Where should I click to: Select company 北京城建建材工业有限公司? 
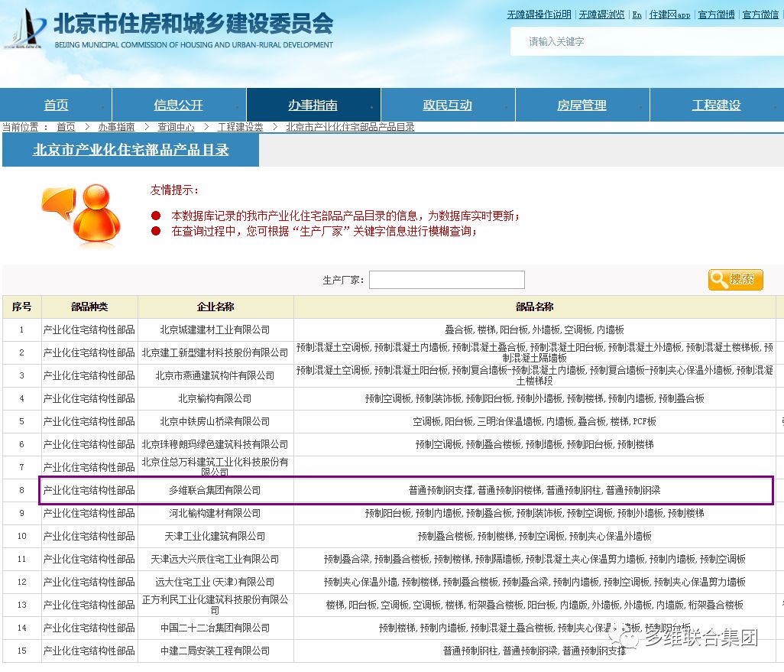click(215, 330)
